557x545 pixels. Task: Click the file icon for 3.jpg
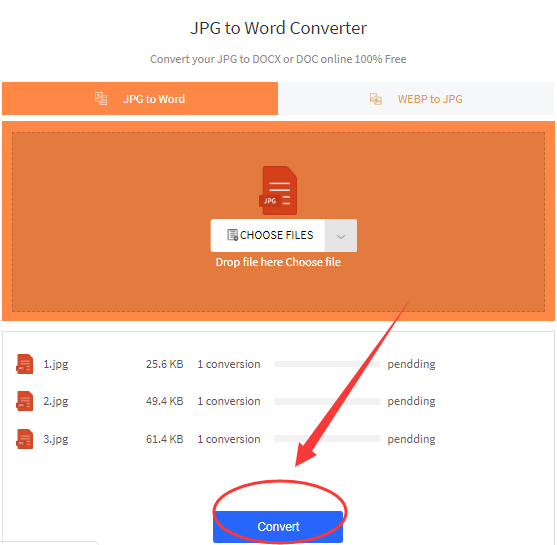[25, 439]
